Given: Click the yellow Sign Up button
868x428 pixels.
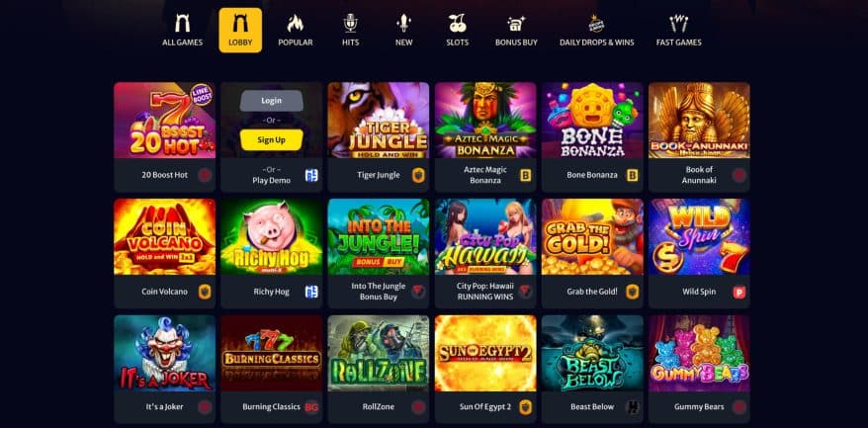Looking at the screenshot, I should [271, 140].
